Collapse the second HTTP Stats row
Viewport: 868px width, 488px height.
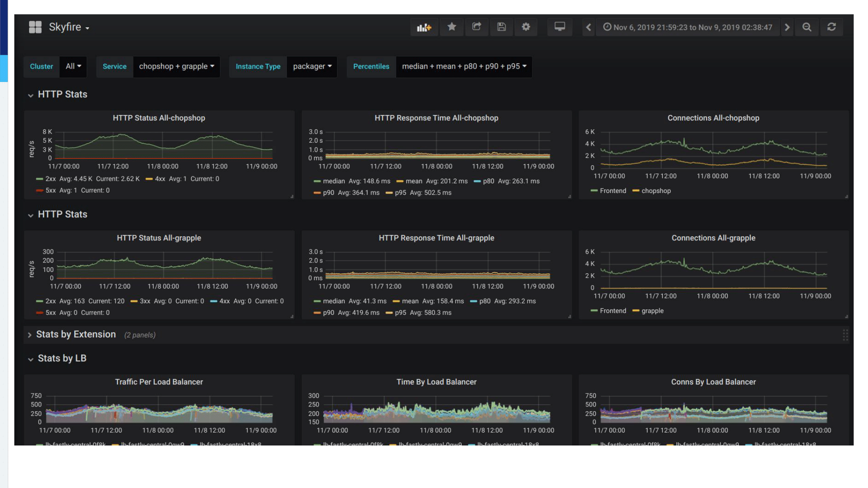tap(58, 215)
